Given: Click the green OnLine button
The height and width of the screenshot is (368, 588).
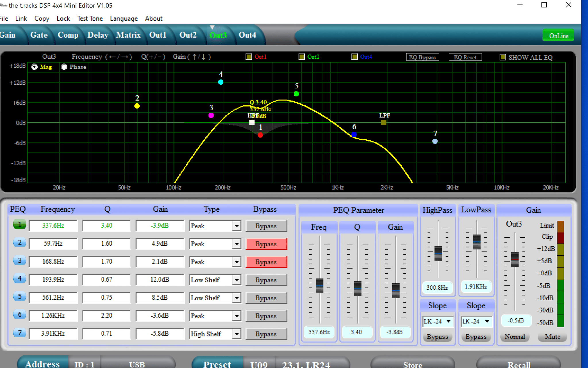Looking at the screenshot, I should (558, 36).
